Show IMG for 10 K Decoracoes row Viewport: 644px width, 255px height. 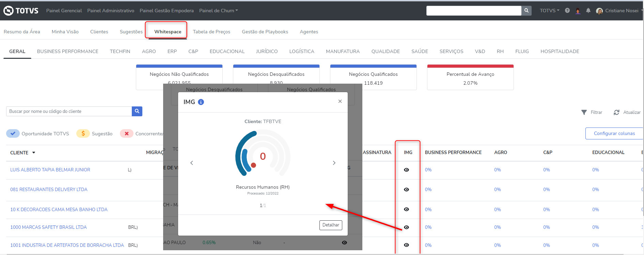406,209
